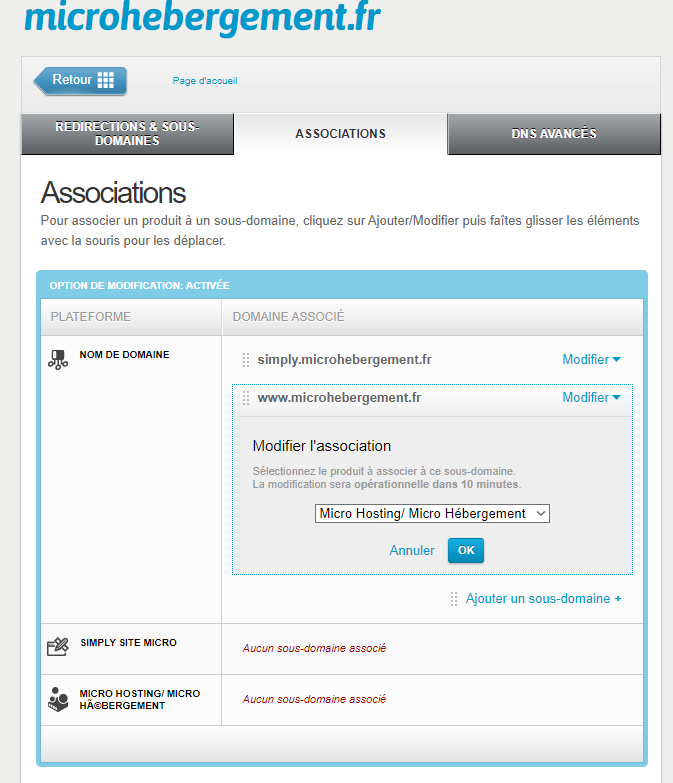Image resolution: width=673 pixels, height=783 pixels.
Task: Click Ajouter un sous-domaine + link
Action: [544, 599]
